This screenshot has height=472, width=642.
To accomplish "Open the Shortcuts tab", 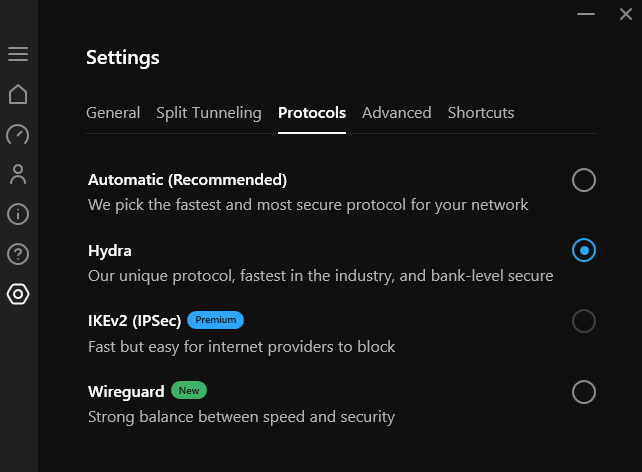I will click(x=481, y=113).
